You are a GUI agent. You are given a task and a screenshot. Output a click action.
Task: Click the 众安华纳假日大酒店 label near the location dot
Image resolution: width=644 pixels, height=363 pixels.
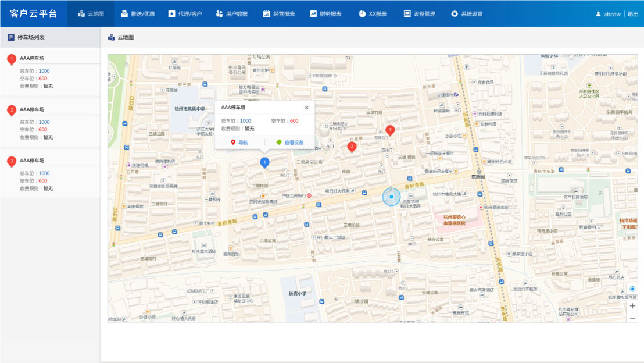(411, 204)
